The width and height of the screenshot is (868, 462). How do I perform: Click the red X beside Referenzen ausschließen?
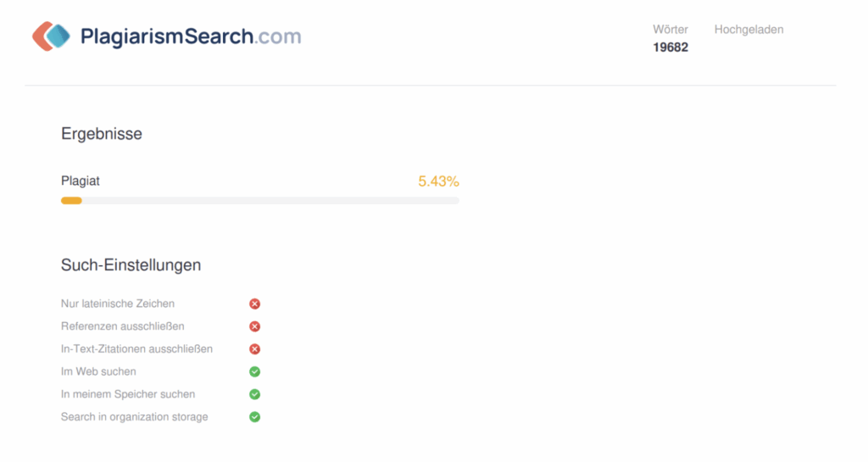coord(254,326)
